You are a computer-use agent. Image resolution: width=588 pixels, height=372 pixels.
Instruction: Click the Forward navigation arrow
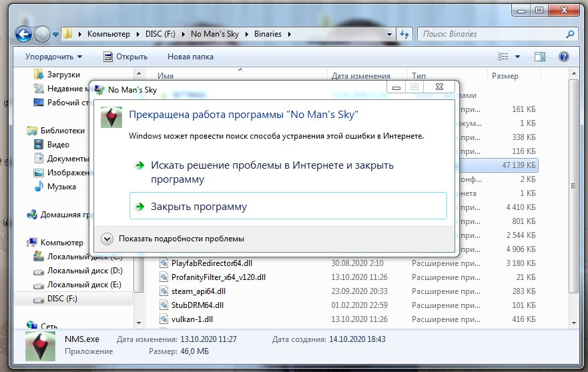tap(42, 35)
